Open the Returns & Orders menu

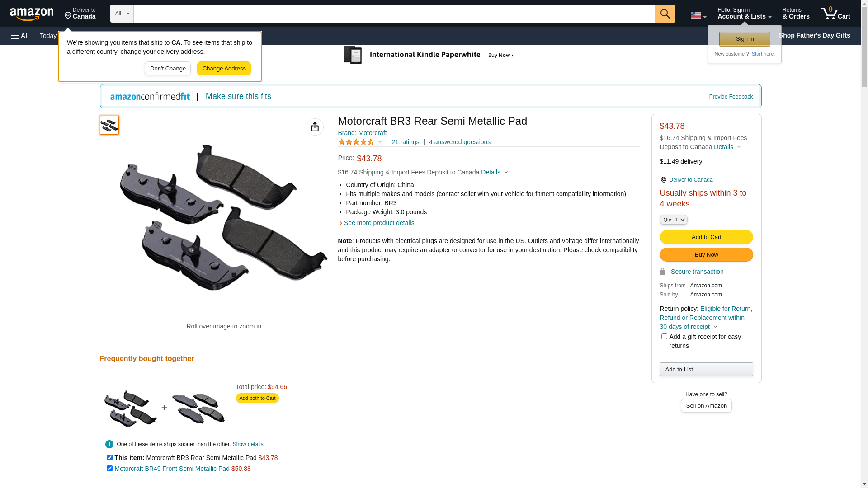(796, 14)
